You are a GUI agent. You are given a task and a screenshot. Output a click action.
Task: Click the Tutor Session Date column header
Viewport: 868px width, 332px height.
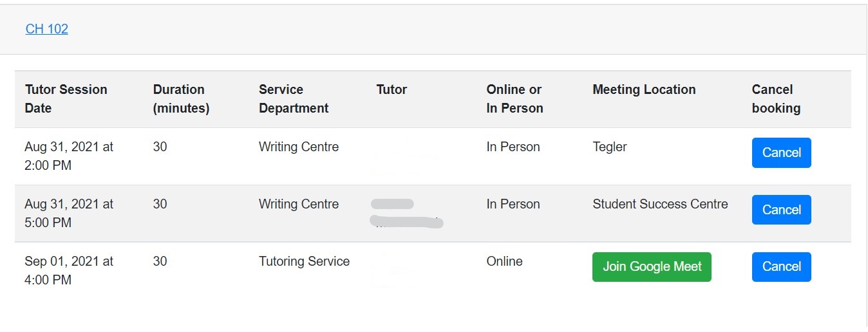point(66,99)
